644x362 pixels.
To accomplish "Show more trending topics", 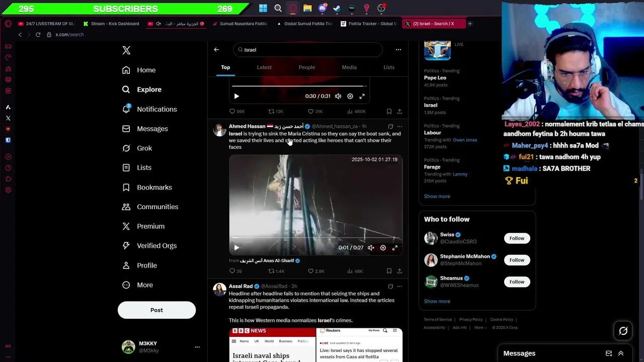I will click(437, 197).
